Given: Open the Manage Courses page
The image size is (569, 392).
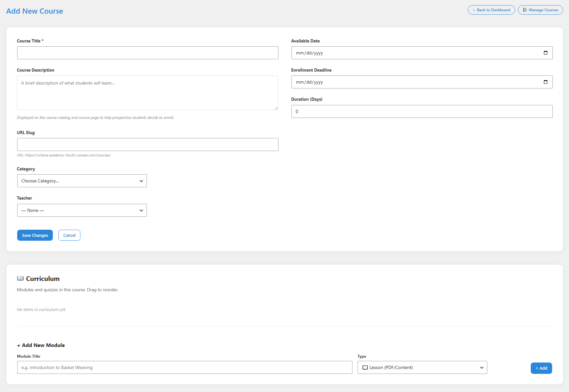Looking at the screenshot, I should click(540, 10).
